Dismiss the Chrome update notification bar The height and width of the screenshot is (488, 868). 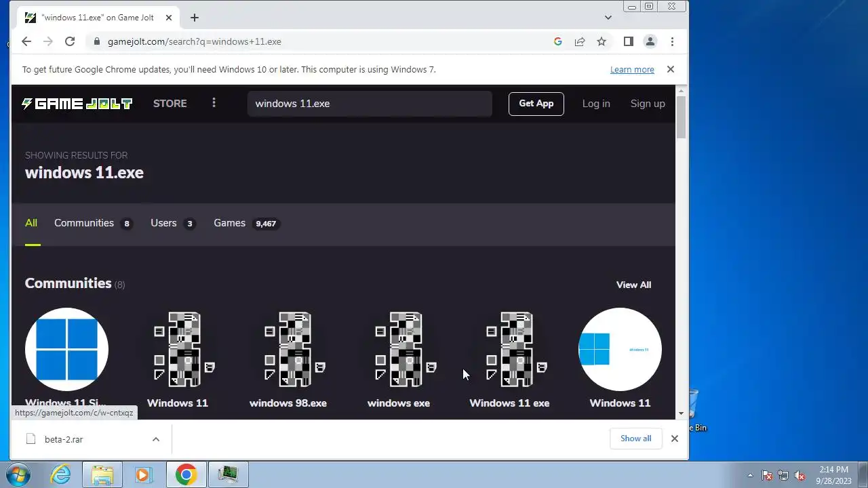(670, 69)
